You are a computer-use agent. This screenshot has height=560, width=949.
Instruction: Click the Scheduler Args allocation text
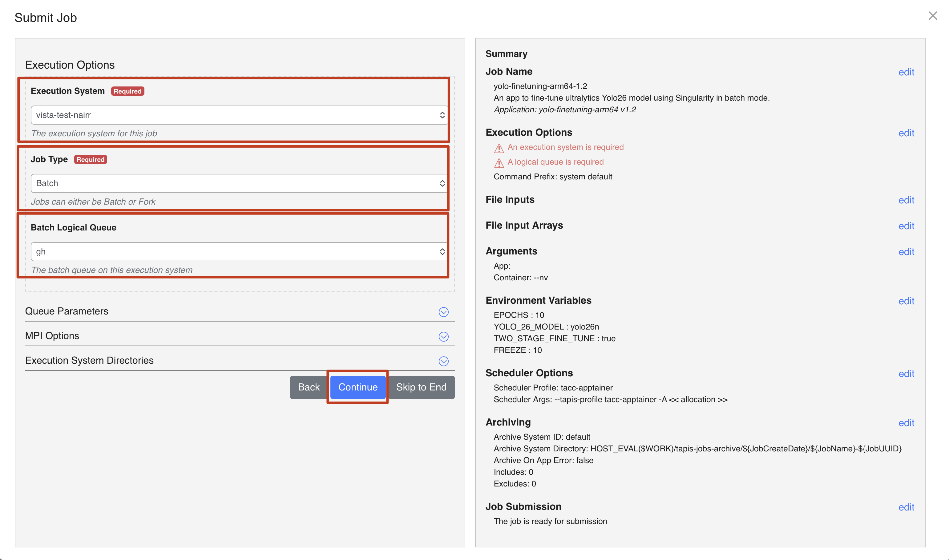[x=610, y=400]
